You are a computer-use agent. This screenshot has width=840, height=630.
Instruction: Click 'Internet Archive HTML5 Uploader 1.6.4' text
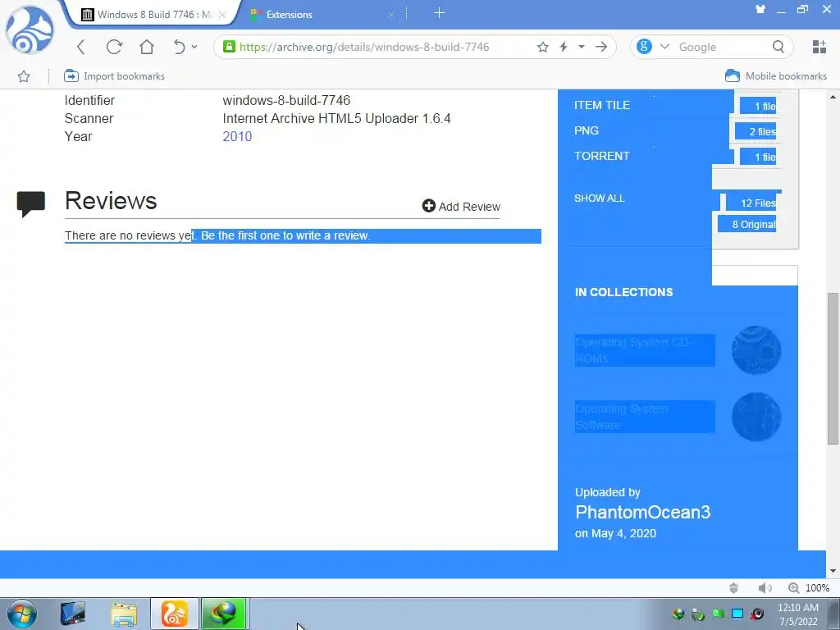[336, 118]
